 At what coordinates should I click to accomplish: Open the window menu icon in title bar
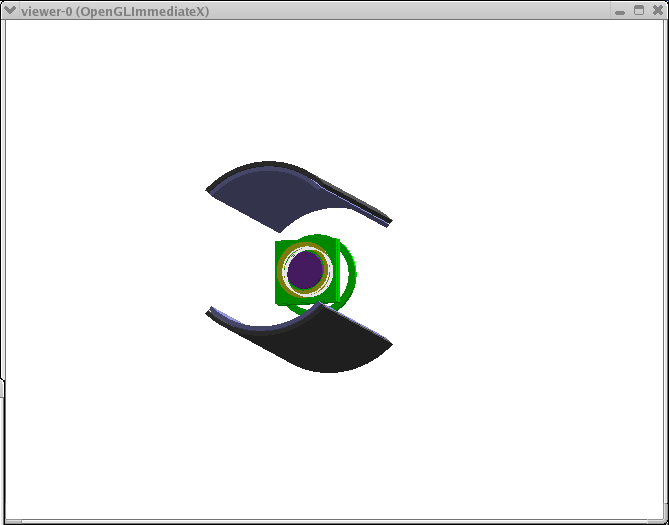(x=10, y=10)
